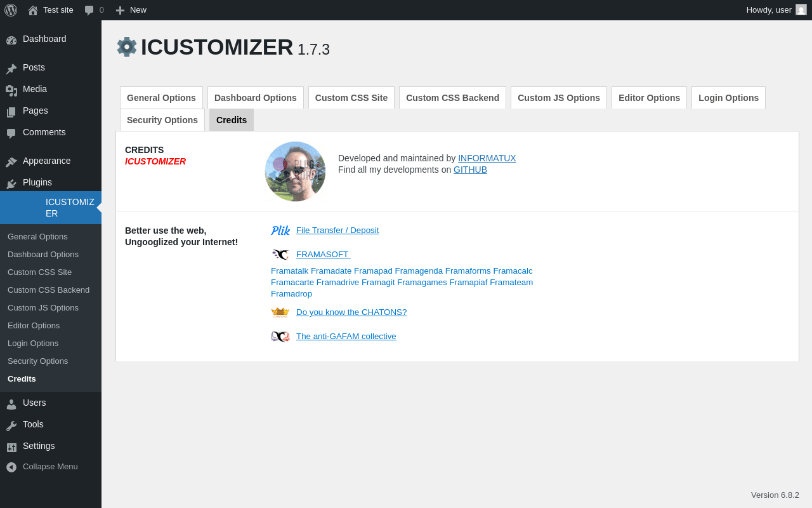Go to Security Options tab
This screenshot has width=812, height=508.
coord(162,120)
